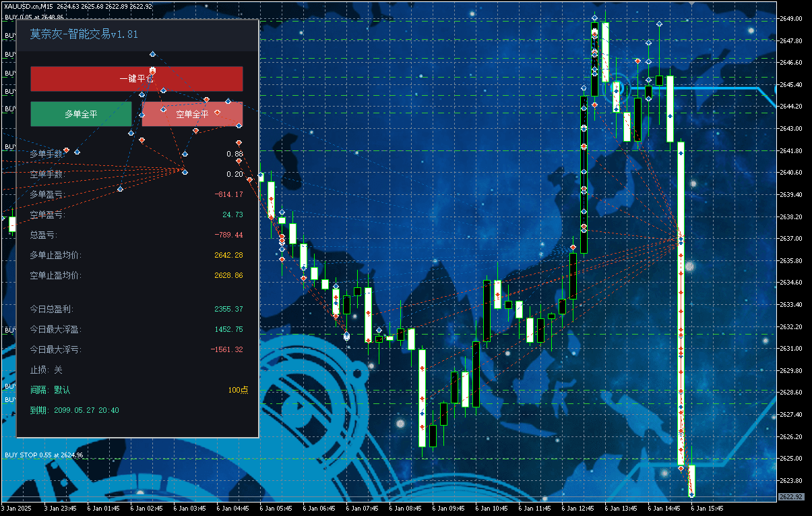The image size is (812, 516).
Task: Click the 到期 expiry date text
Action: 74,410
